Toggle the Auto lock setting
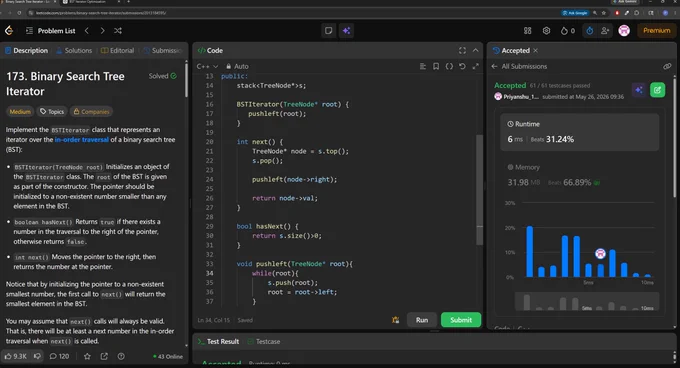Viewport: 680px width, 368px height. click(x=237, y=66)
